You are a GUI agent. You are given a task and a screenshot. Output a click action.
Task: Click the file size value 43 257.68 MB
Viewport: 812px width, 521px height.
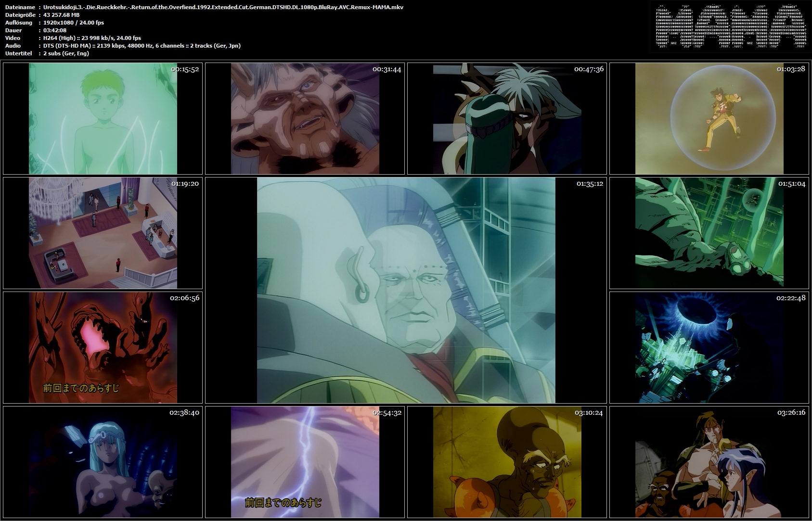pyautogui.click(x=61, y=15)
